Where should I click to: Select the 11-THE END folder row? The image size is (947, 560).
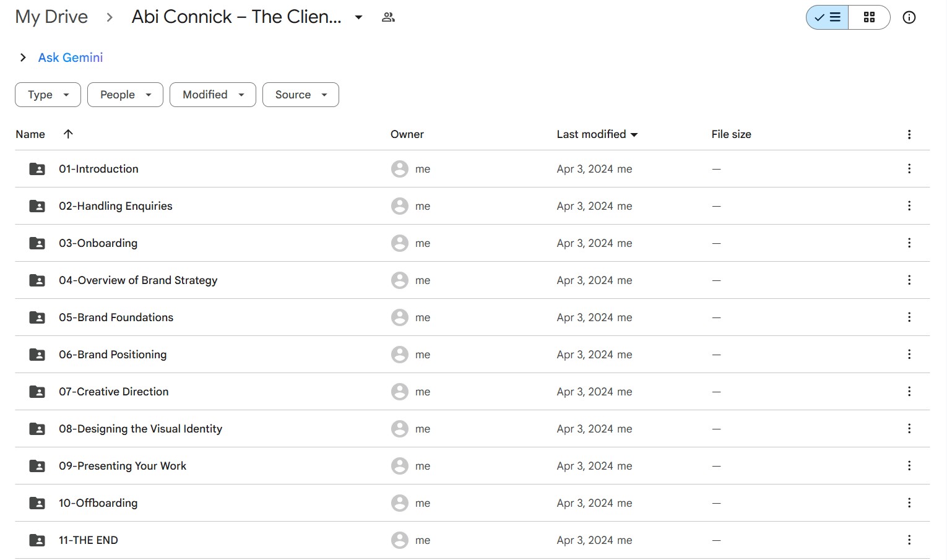(x=248, y=540)
